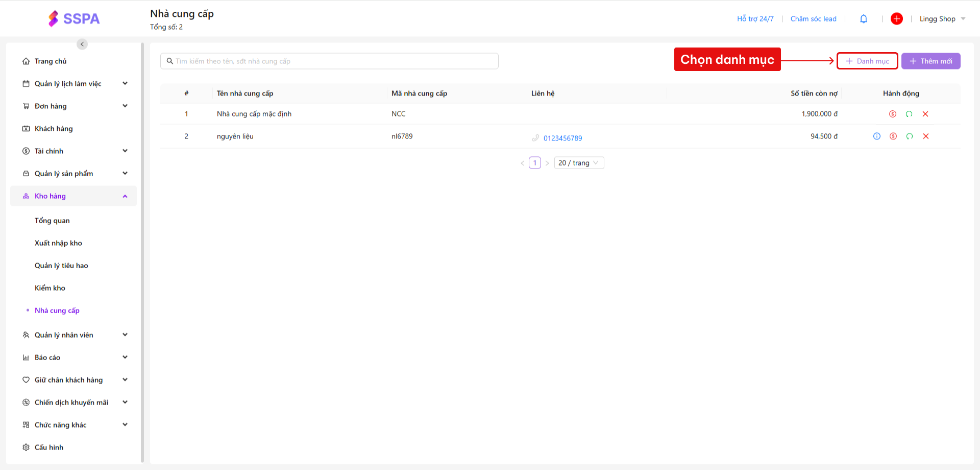Click the Mã nhà cung cấp column header
Screen dimensions: 980x470
[420, 93]
